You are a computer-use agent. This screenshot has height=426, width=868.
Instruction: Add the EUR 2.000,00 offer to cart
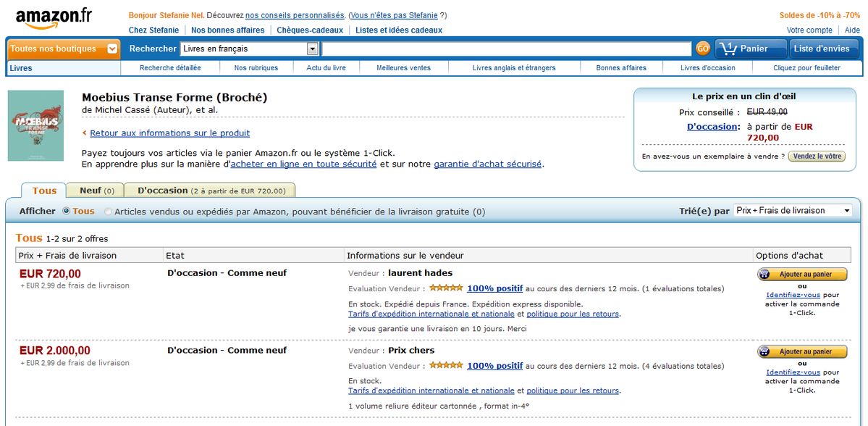coord(801,352)
